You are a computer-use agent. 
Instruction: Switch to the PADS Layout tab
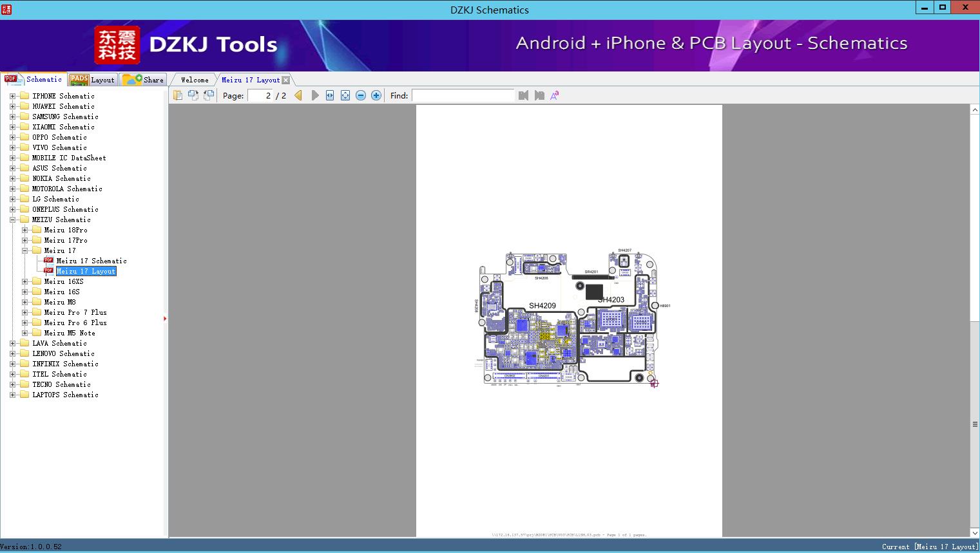coord(92,80)
